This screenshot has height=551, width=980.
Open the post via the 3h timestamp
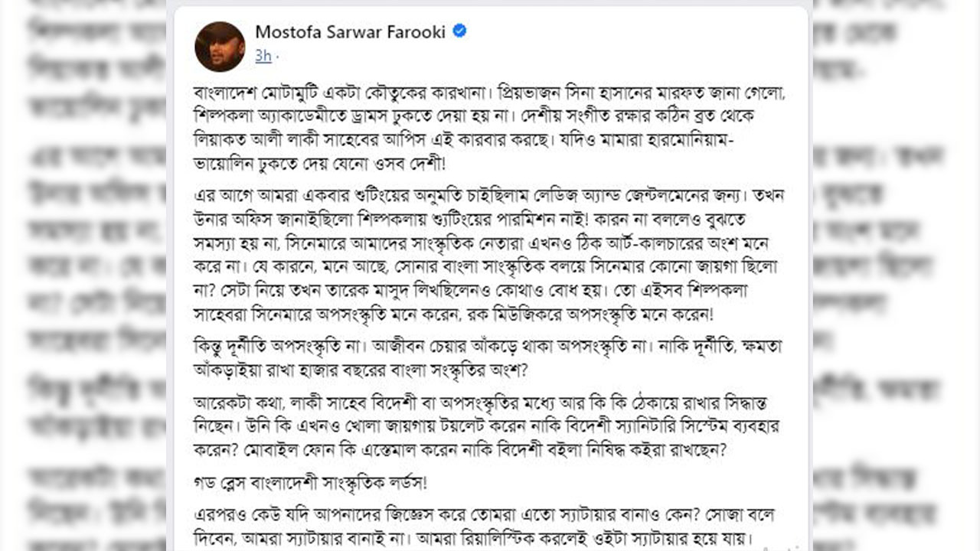click(263, 55)
